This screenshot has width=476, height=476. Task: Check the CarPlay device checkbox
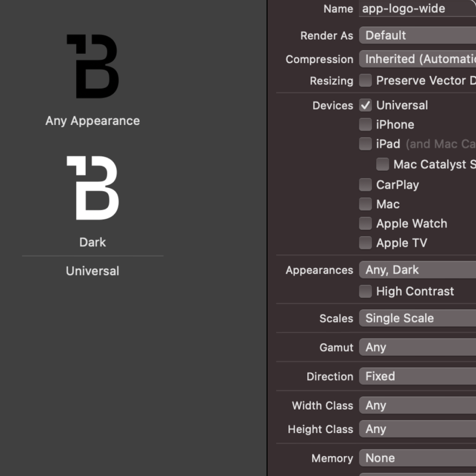click(x=365, y=185)
